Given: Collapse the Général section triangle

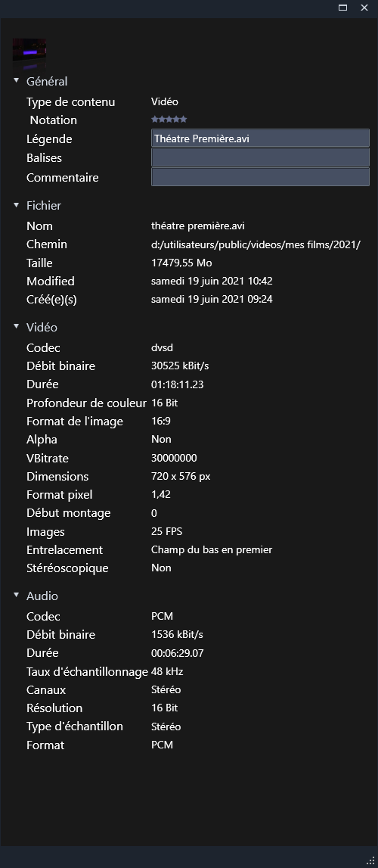Looking at the screenshot, I should (x=16, y=81).
